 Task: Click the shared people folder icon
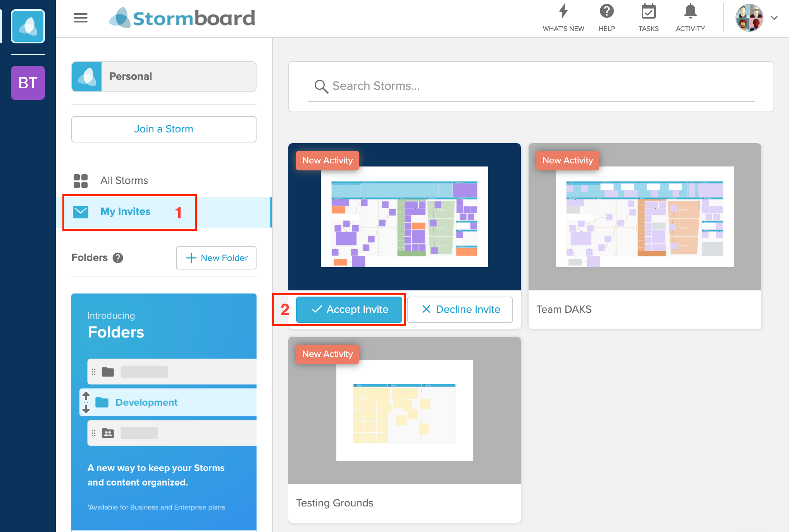pos(108,433)
